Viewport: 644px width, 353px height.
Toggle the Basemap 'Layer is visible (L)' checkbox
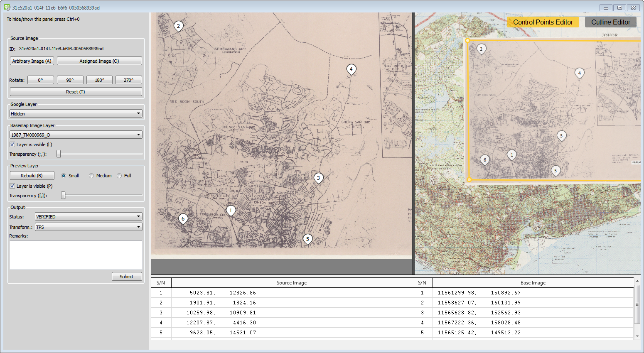(12, 144)
